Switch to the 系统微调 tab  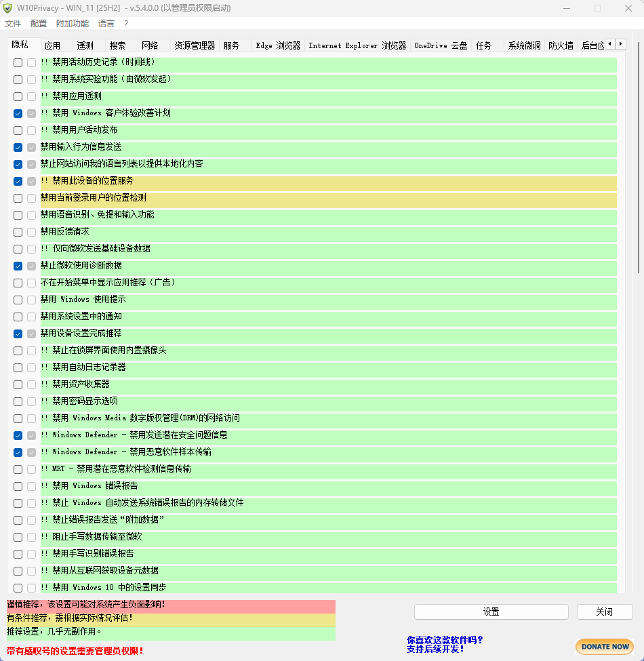[524, 45]
